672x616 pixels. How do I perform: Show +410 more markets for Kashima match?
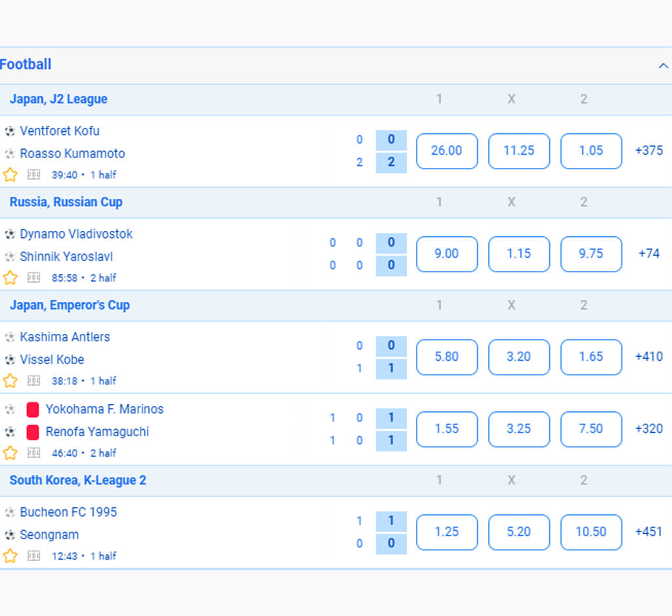click(x=649, y=356)
